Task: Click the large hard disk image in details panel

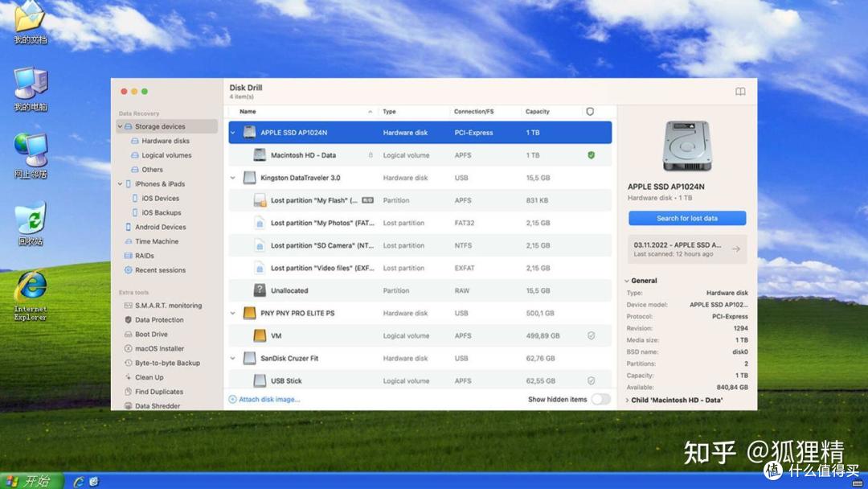Action: click(x=687, y=146)
